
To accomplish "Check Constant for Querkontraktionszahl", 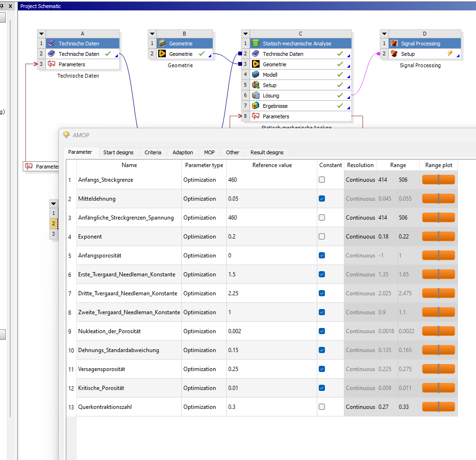I will 322,407.
